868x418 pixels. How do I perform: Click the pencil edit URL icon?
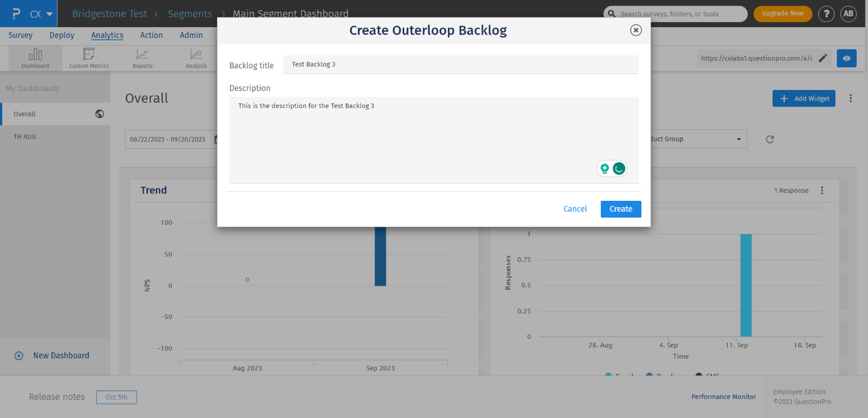pyautogui.click(x=823, y=58)
